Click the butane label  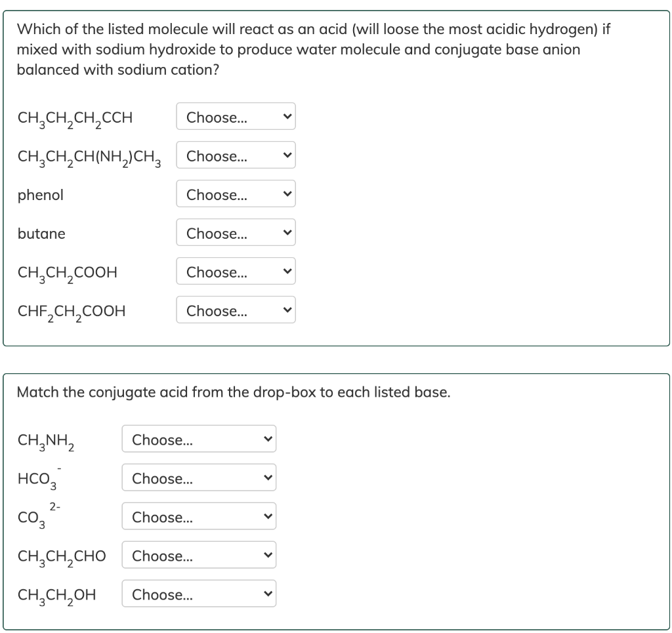[x=41, y=234]
